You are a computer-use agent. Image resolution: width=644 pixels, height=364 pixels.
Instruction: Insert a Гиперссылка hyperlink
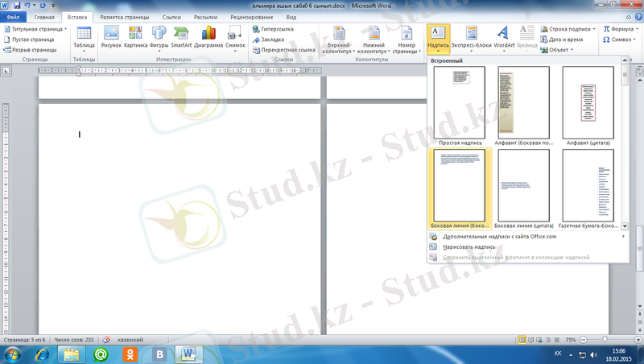tap(273, 29)
